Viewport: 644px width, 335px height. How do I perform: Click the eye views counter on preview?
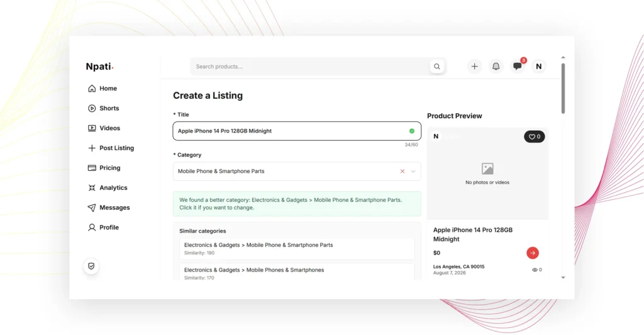coord(537,270)
